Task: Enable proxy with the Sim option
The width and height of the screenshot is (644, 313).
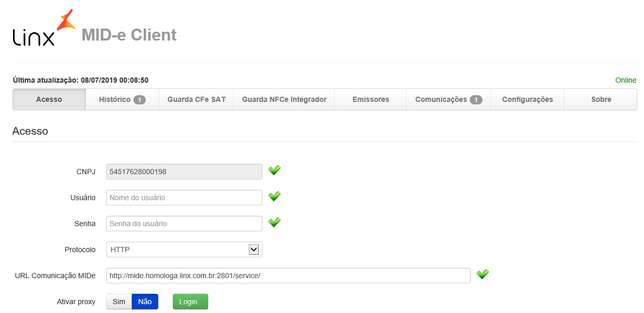Action: point(119,302)
